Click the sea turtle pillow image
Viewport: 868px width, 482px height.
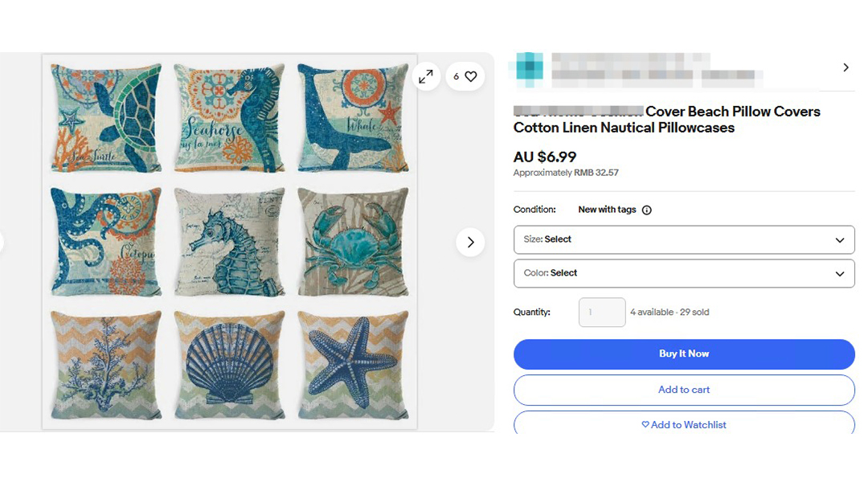coord(106,118)
